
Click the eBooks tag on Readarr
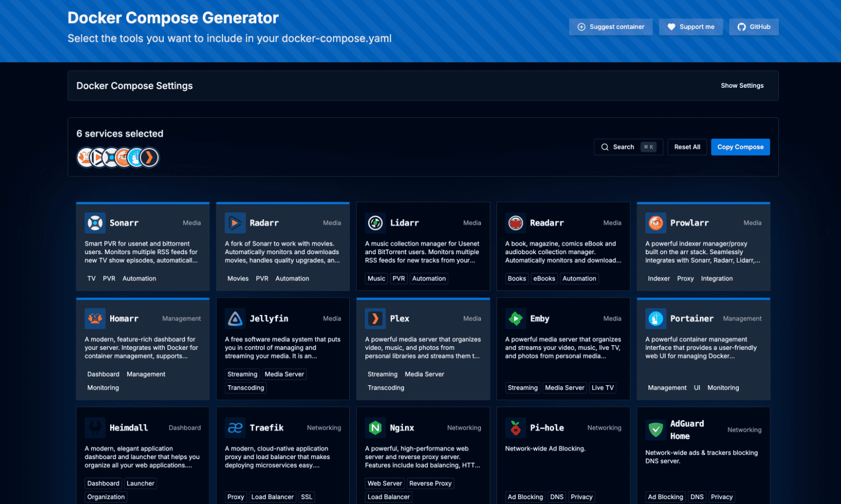[x=544, y=279]
